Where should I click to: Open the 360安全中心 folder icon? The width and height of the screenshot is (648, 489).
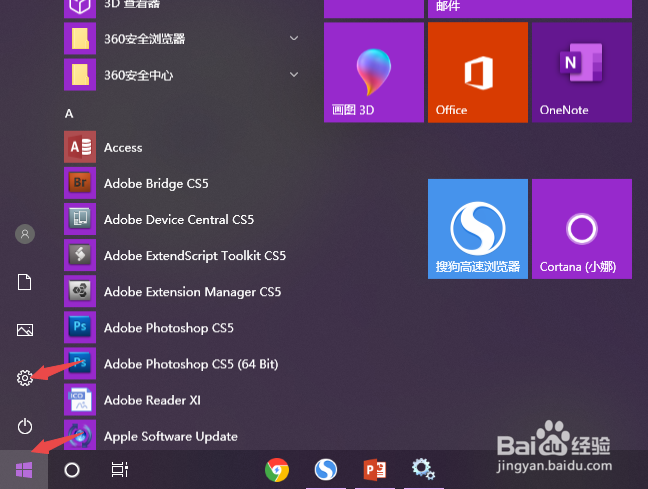(80, 75)
